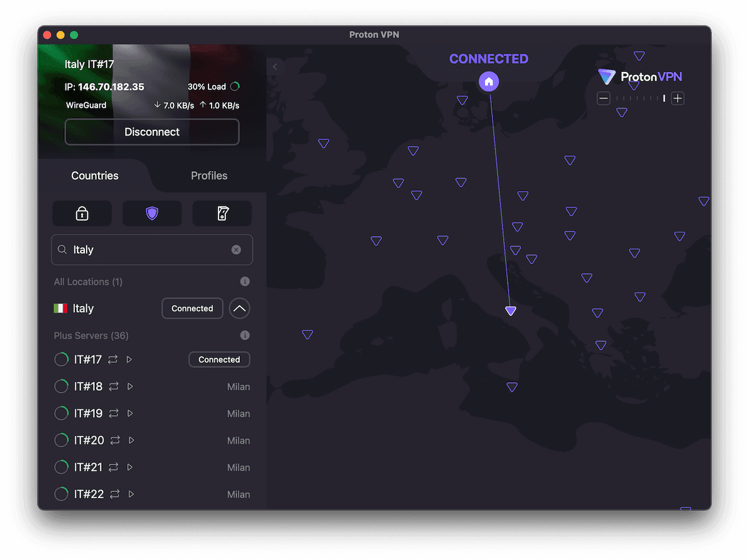
Task: Click IT#18 P2P arrows icon
Action: (114, 386)
